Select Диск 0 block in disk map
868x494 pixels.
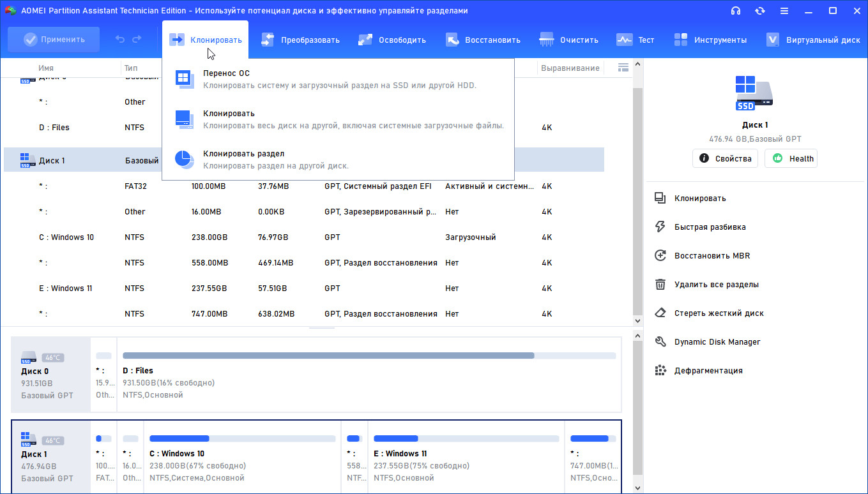tap(51, 374)
